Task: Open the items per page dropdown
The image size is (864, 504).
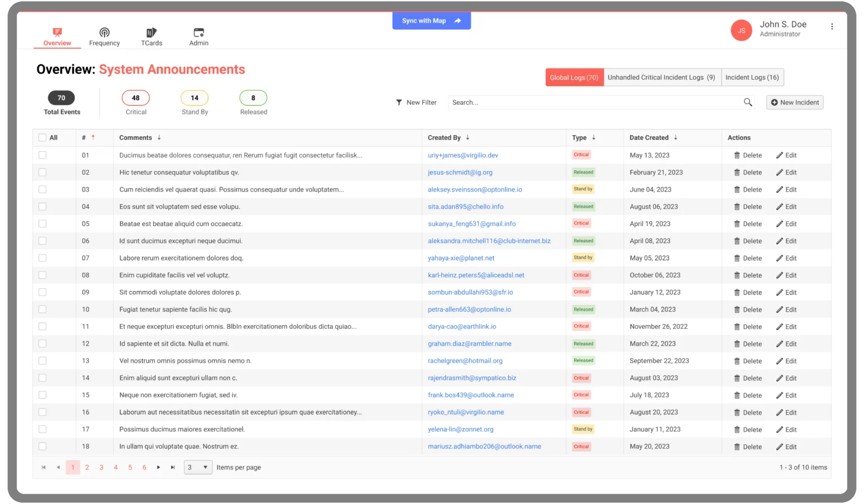Action: click(x=198, y=467)
